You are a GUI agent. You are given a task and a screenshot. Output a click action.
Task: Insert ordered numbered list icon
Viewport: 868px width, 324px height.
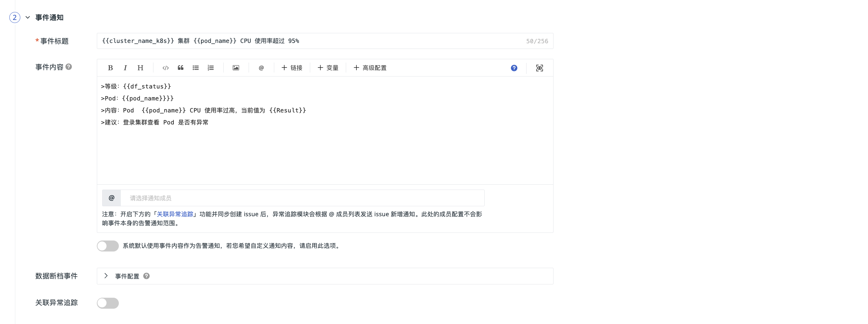point(211,68)
